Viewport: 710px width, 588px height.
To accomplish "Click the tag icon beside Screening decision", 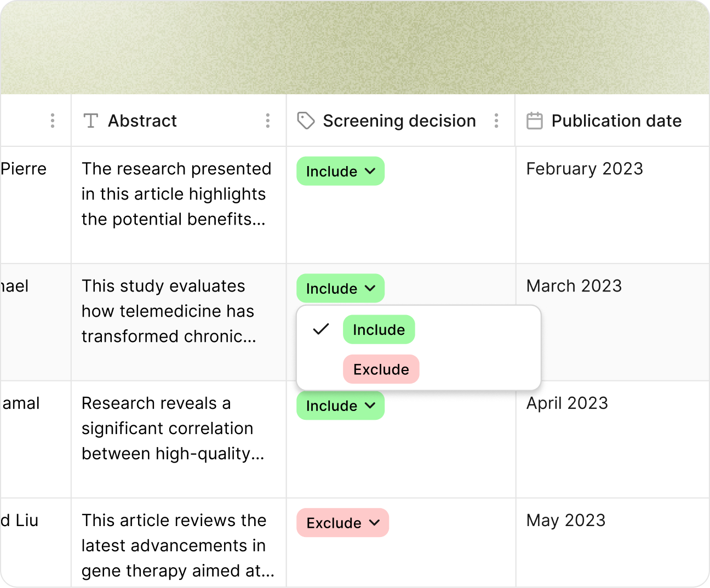I will [x=306, y=121].
